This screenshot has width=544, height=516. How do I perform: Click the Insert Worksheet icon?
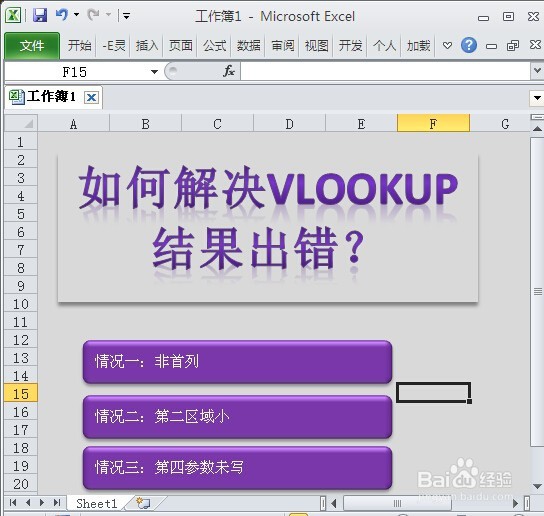pyautogui.click(x=143, y=503)
